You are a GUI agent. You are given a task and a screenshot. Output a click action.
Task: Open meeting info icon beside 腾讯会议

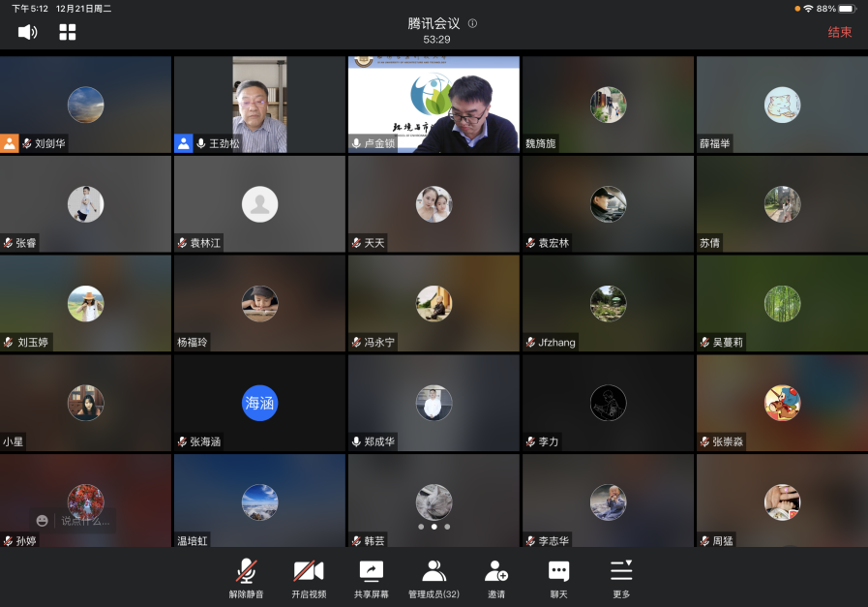(x=472, y=23)
